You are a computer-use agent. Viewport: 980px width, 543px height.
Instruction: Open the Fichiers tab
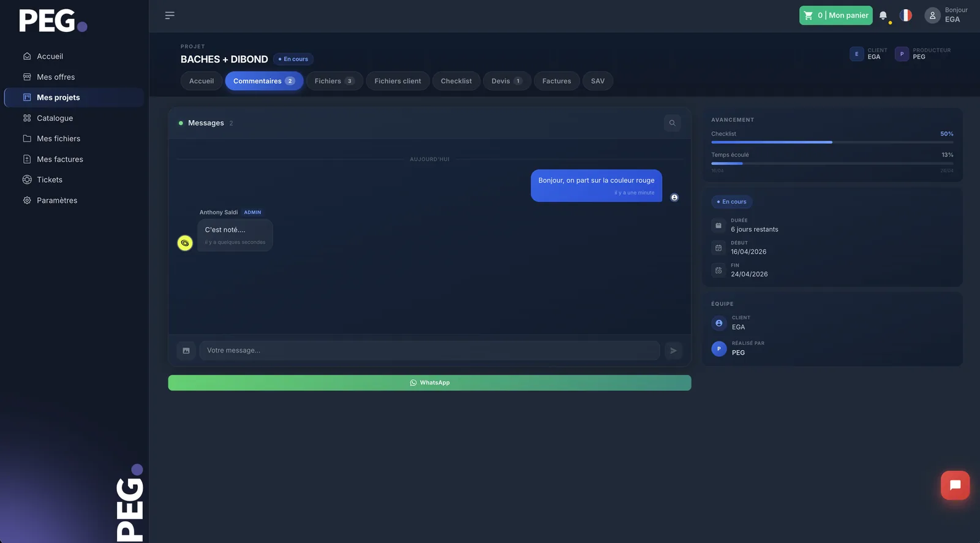pyautogui.click(x=334, y=81)
